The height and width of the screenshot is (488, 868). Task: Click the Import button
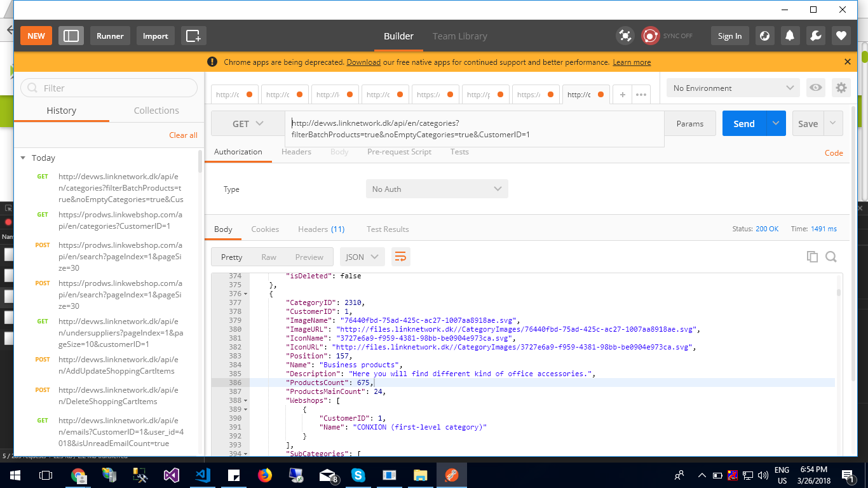point(155,36)
